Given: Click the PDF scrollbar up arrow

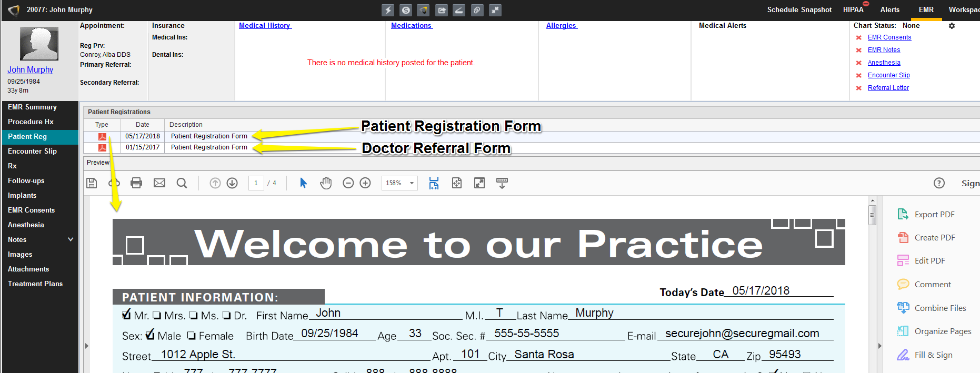Looking at the screenshot, I should click(x=872, y=200).
